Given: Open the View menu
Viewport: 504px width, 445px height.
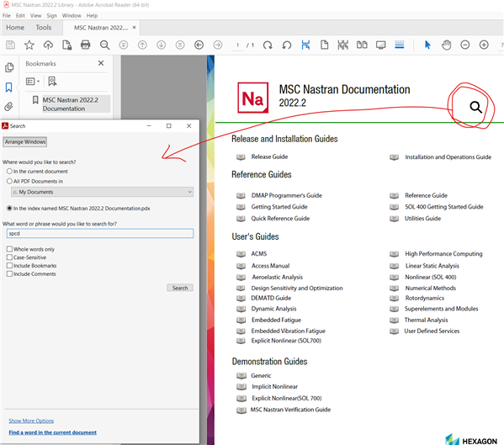Looking at the screenshot, I should click(35, 15).
